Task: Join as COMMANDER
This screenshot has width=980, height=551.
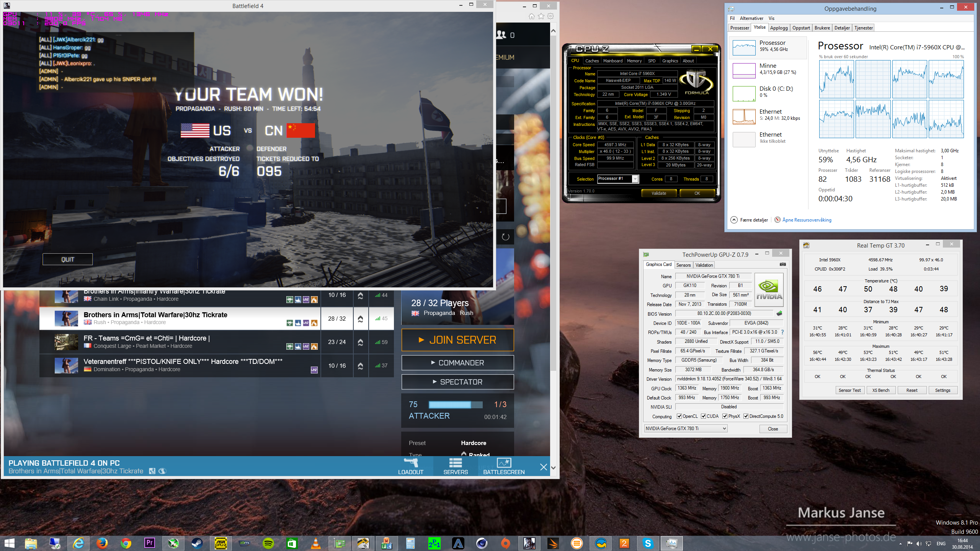Action: (457, 363)
